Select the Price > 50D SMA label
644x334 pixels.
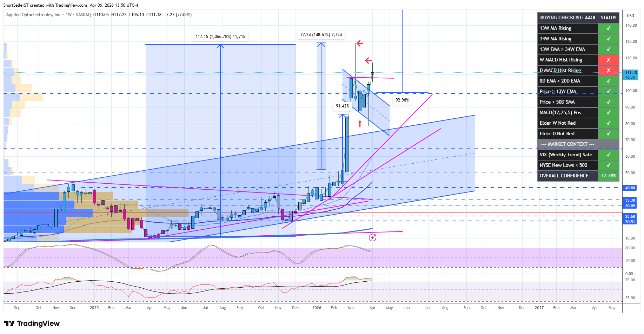point(557,102)
